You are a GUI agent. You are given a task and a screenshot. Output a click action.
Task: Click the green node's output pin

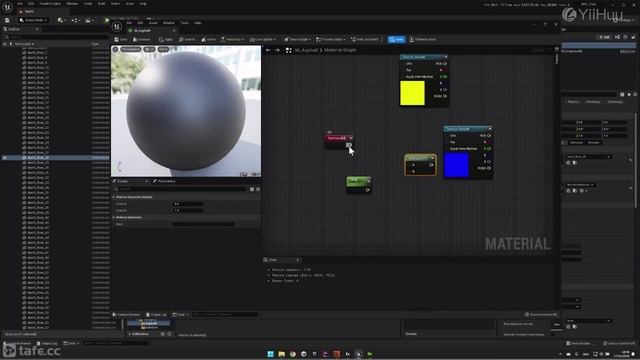click(367, 190)
